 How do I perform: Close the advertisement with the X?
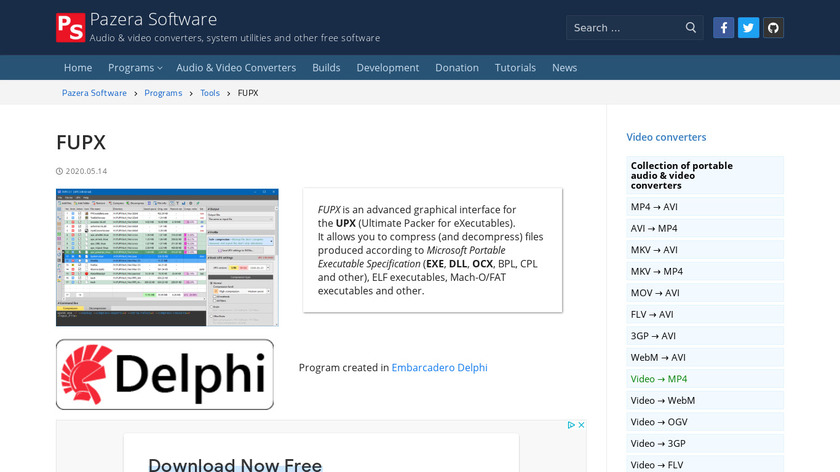pos(581,425)
